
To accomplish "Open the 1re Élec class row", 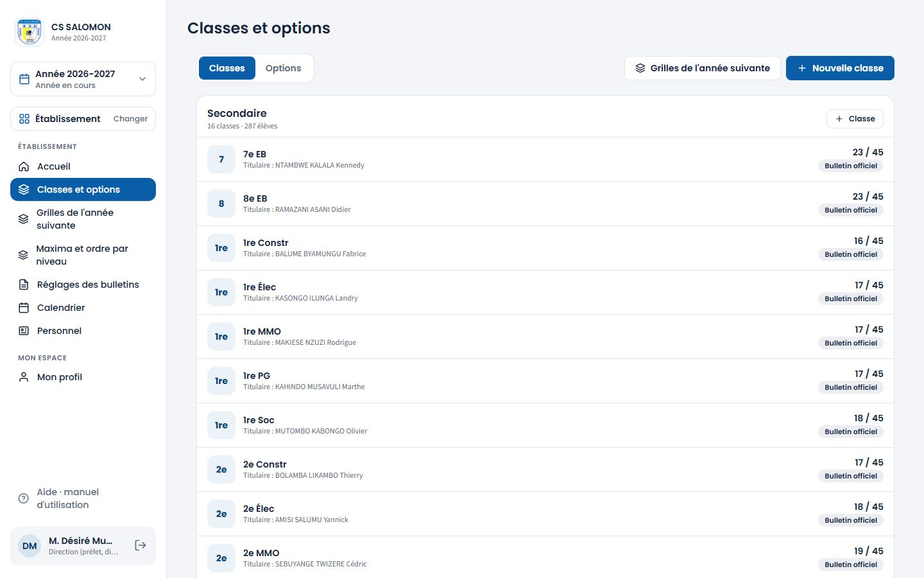I will click(x=545, y=292).
